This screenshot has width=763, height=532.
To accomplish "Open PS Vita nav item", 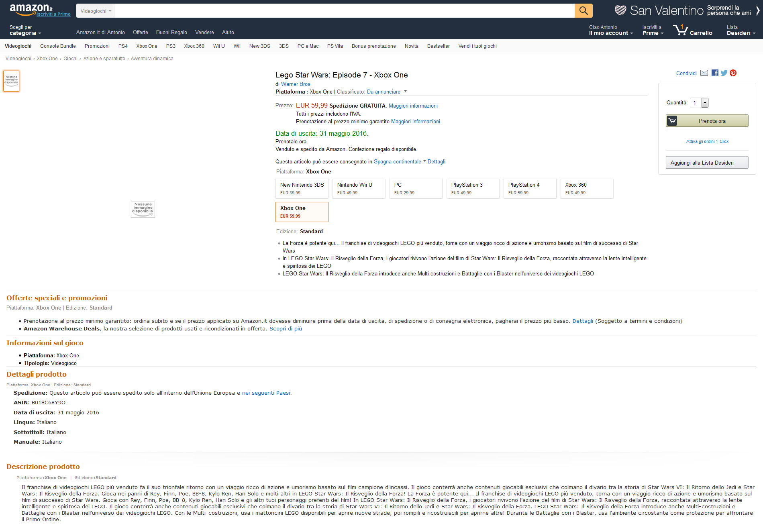I will click(335, 46).
